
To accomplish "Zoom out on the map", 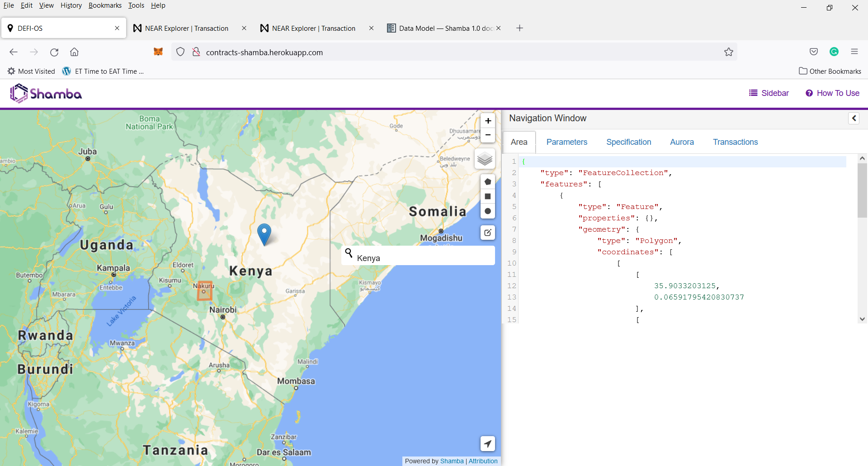I will tap(488, 135).
